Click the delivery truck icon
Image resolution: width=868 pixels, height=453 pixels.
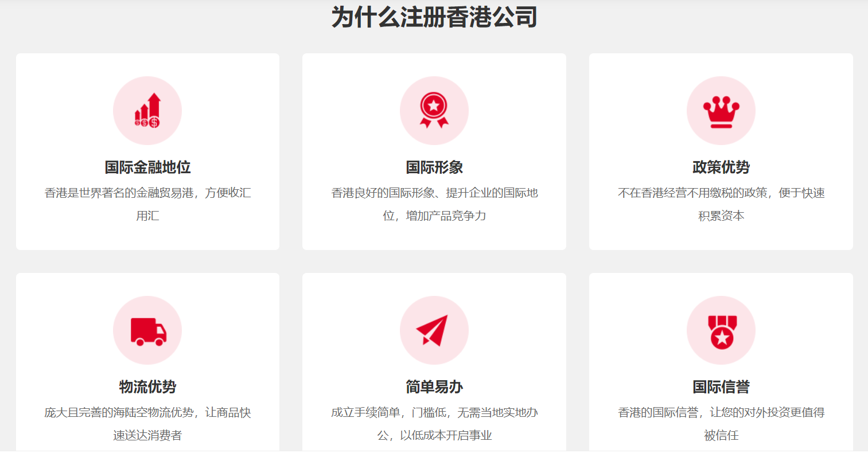tap(147, 330)
